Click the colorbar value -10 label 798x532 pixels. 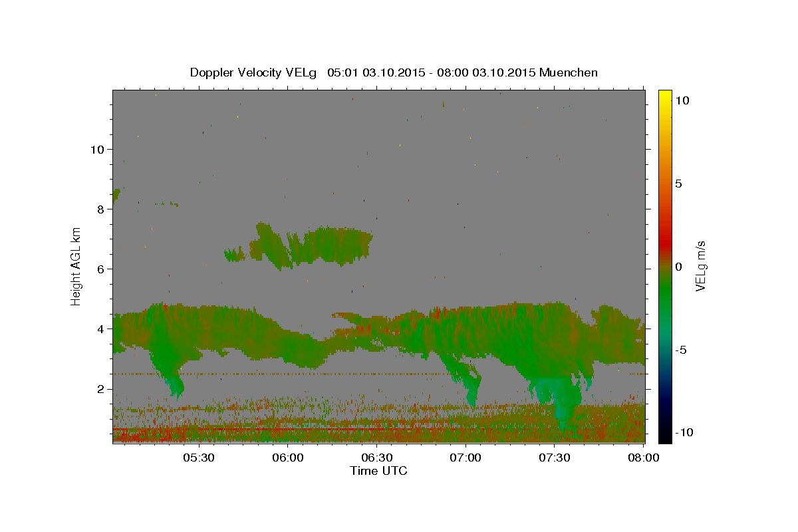pos(683,432)
